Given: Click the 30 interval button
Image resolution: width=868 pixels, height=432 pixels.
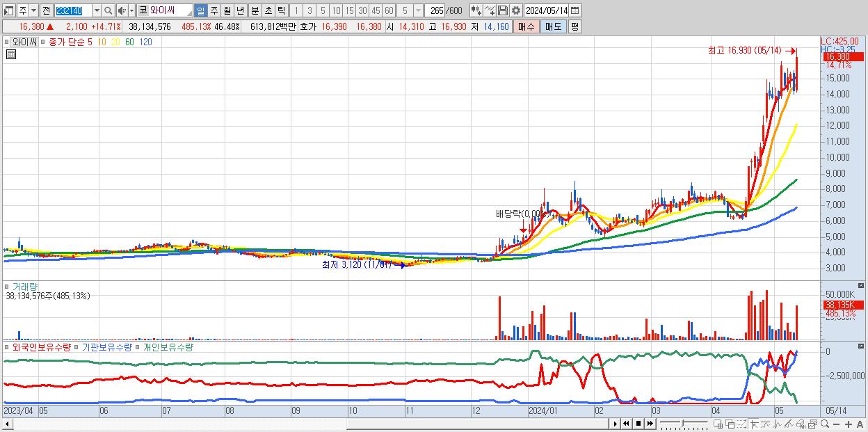Looking at the screenshot, I should (x=362, y=10).
